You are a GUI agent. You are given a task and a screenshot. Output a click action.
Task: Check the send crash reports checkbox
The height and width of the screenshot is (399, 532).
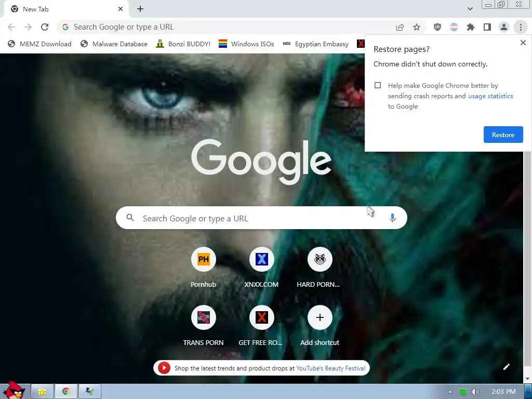point(378,85)
